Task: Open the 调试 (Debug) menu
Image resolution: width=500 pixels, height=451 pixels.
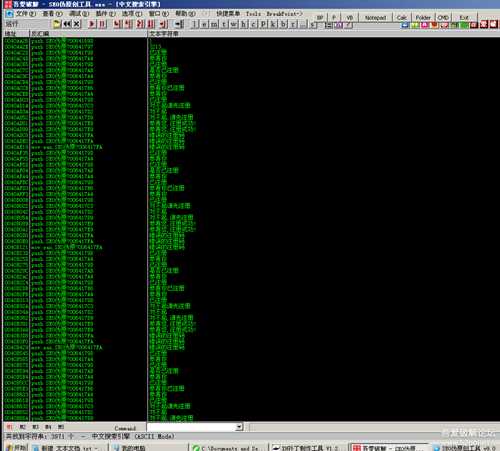Action: [x=79, y=14]
